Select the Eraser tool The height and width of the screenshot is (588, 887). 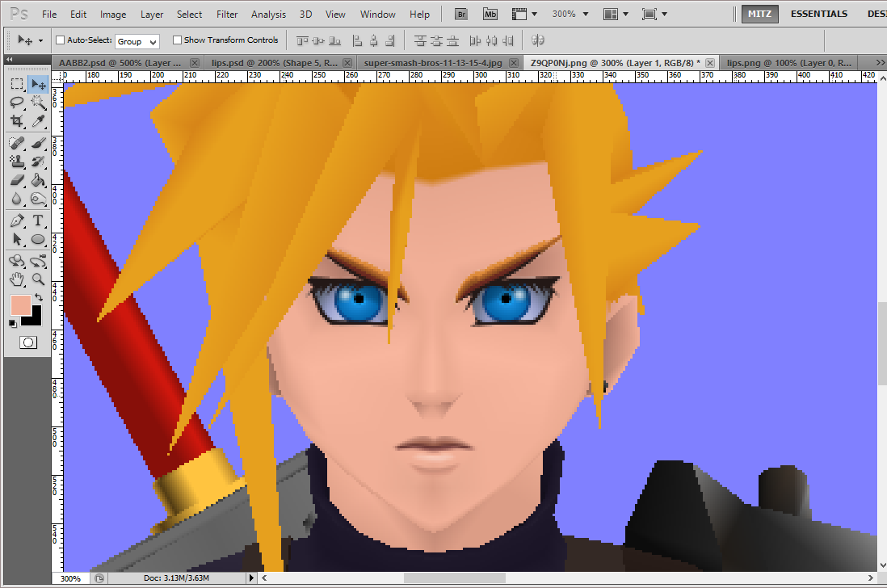pos(17,180)
